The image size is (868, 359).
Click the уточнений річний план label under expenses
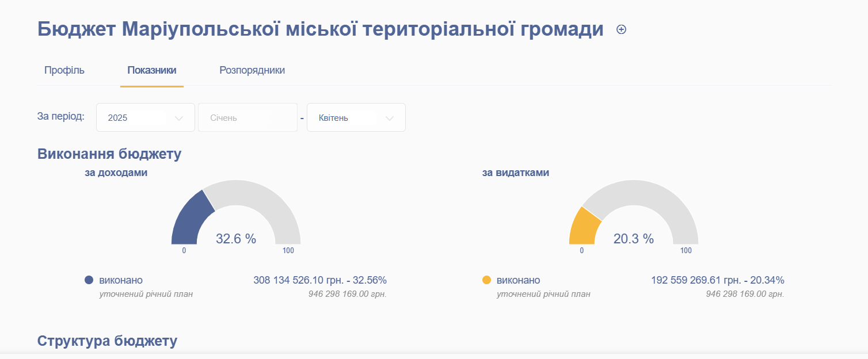(x=543, y=294)
